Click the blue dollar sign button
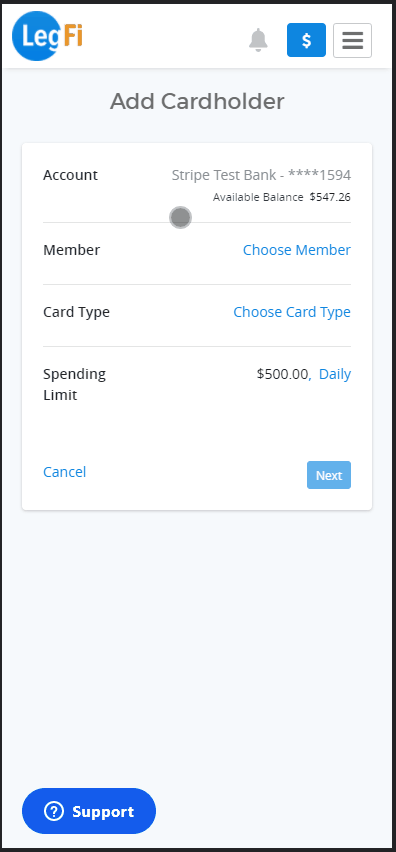 [x=306, y=40]
